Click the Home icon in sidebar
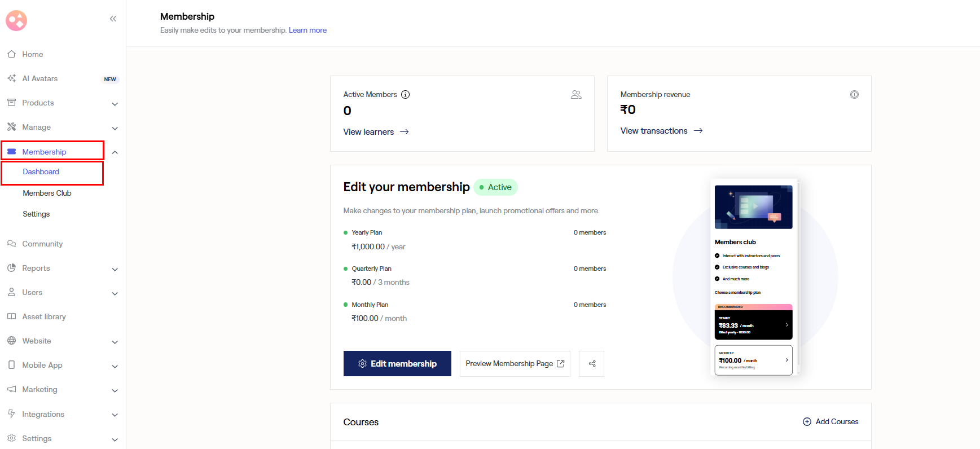The height and width of the screenshot is (449, 980). (x=11, y=54)
